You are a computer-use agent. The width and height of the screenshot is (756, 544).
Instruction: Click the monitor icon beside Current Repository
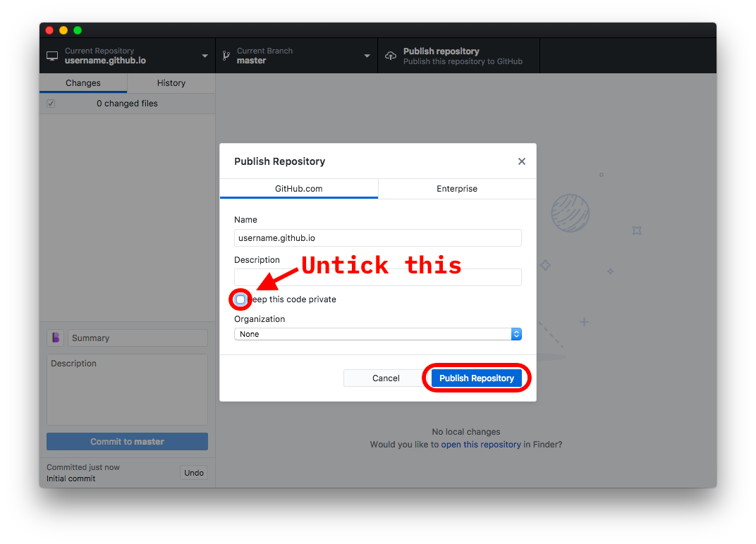click(x=51, y=56)
